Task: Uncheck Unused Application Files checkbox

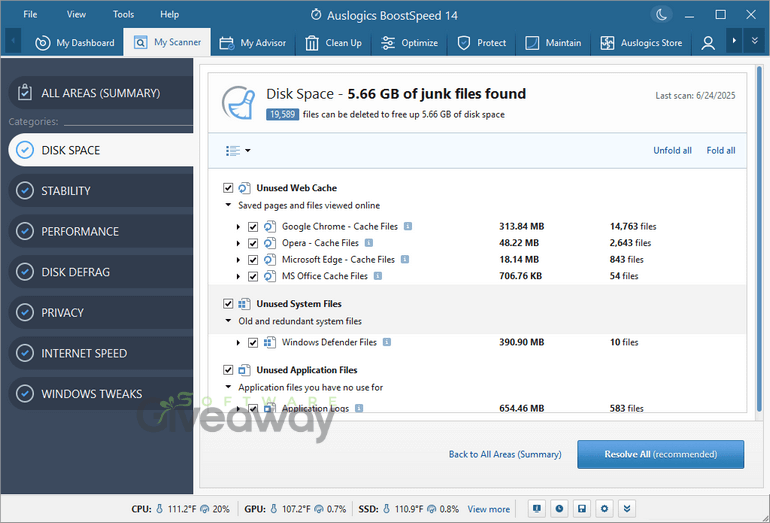Action: click(228, 370)
